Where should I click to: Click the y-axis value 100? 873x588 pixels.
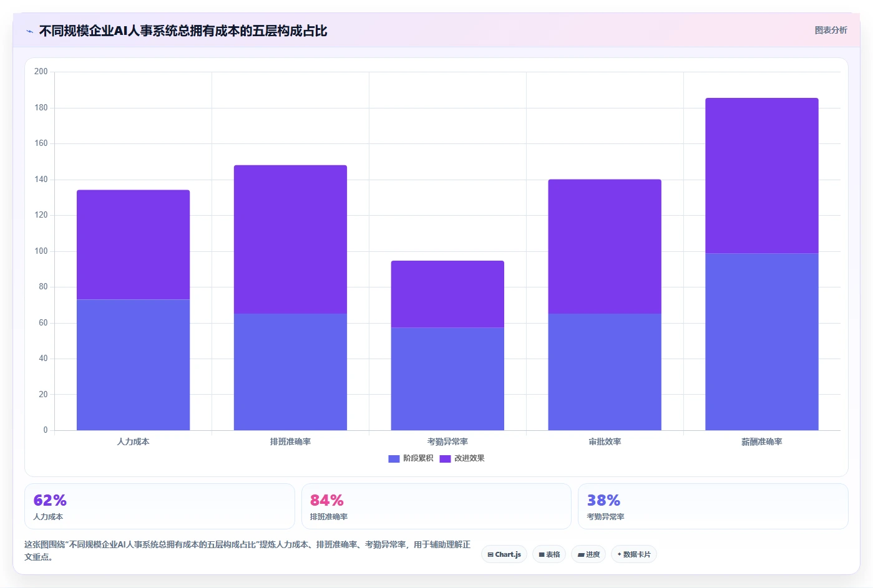point(41,251)
